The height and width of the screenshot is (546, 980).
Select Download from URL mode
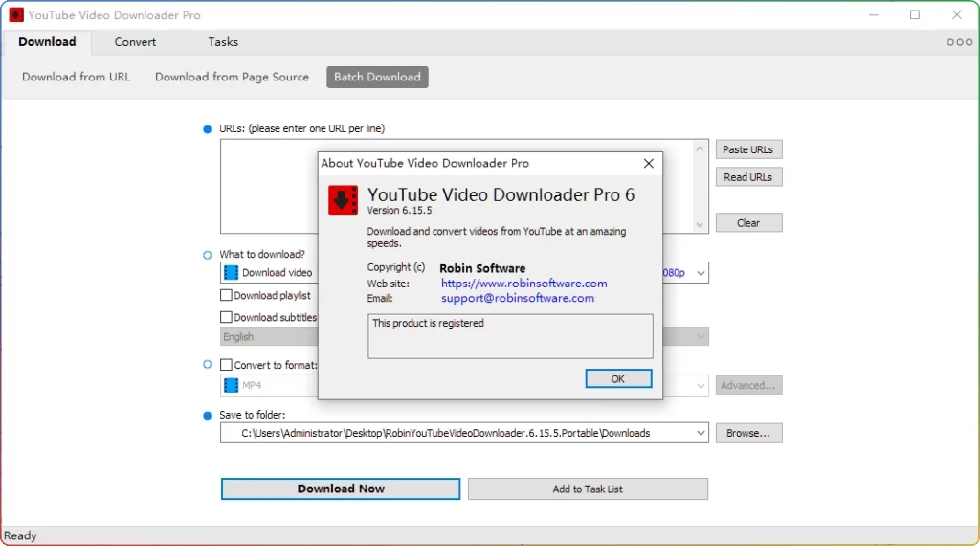click(x=77, y=77)
